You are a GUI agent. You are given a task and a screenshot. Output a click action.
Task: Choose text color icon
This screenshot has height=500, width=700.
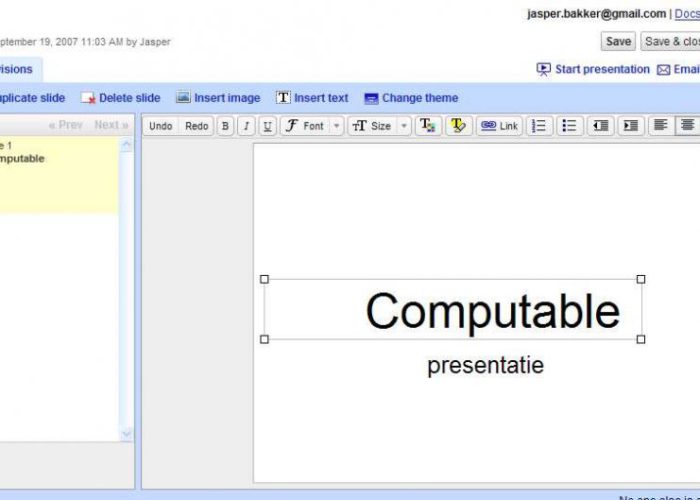pos(428,126)
